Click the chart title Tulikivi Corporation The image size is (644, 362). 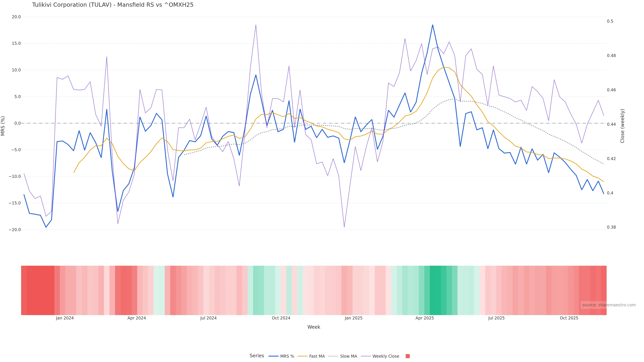[113, 5]
